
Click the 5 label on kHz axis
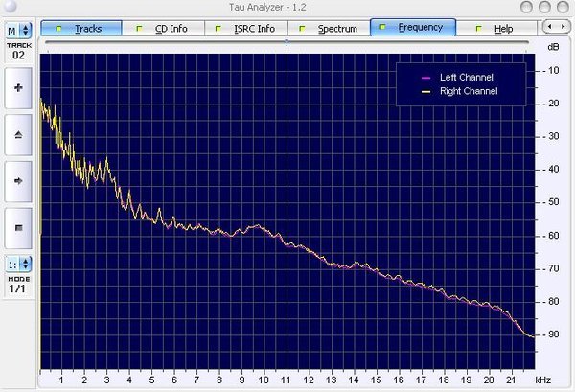[151, 380]
